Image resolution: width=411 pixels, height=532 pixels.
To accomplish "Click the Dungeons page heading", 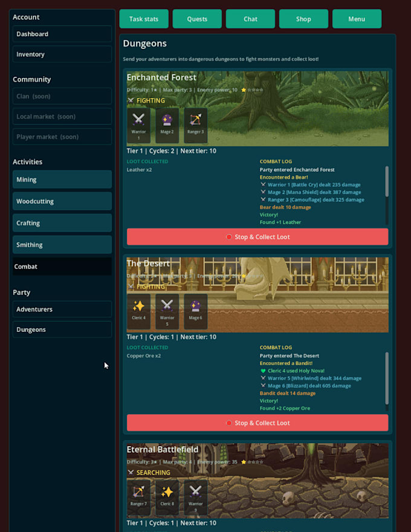I will pos(145,44).
